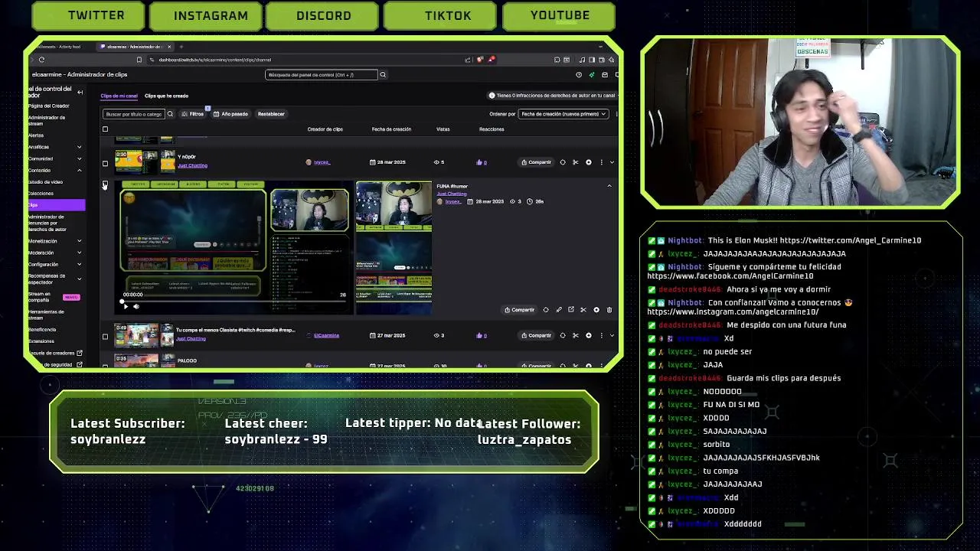
Task: Open the YOUTUBE banner button
Action: 560,15
